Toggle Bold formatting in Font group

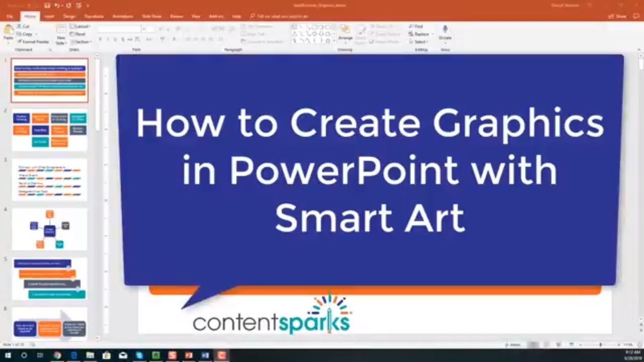[100, 39]
